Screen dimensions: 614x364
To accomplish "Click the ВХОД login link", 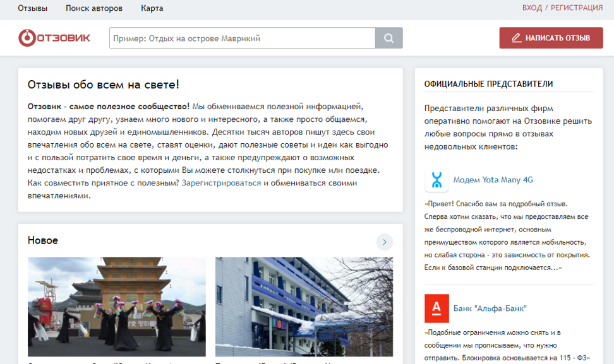I will click(532, 8).
